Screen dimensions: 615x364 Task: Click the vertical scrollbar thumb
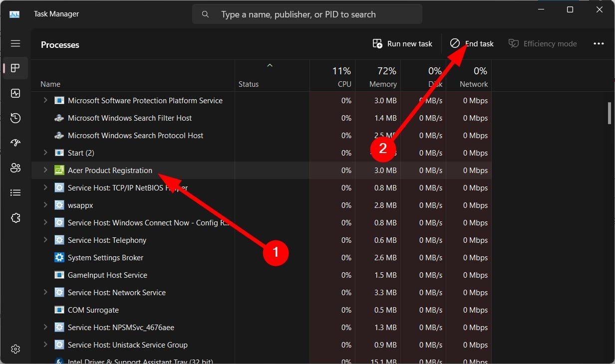(610, 113)
